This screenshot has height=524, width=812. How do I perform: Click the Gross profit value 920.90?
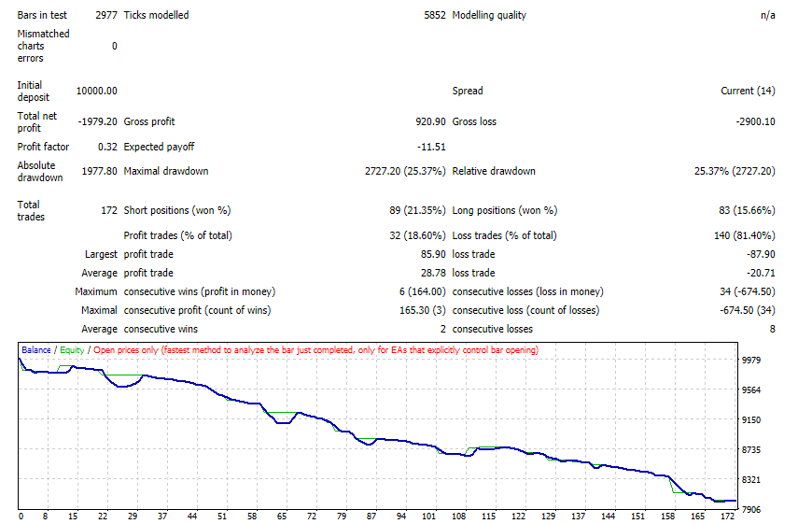(430, 121)
